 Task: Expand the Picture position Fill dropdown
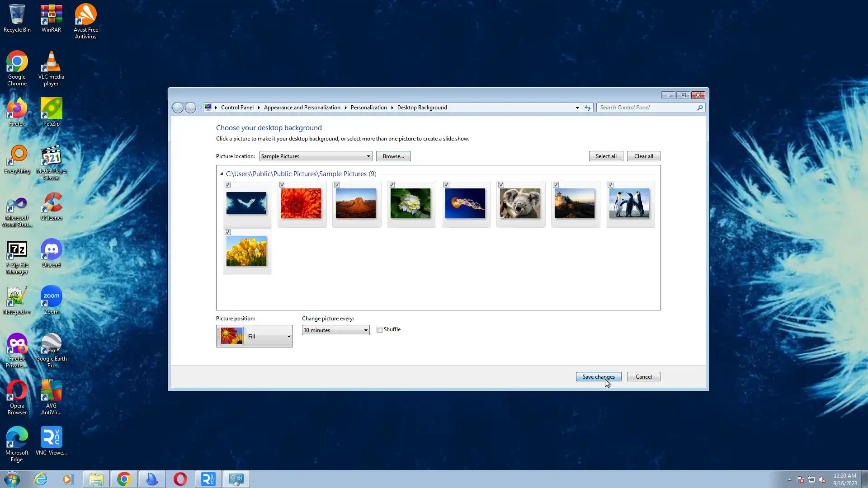coord(255,336)
